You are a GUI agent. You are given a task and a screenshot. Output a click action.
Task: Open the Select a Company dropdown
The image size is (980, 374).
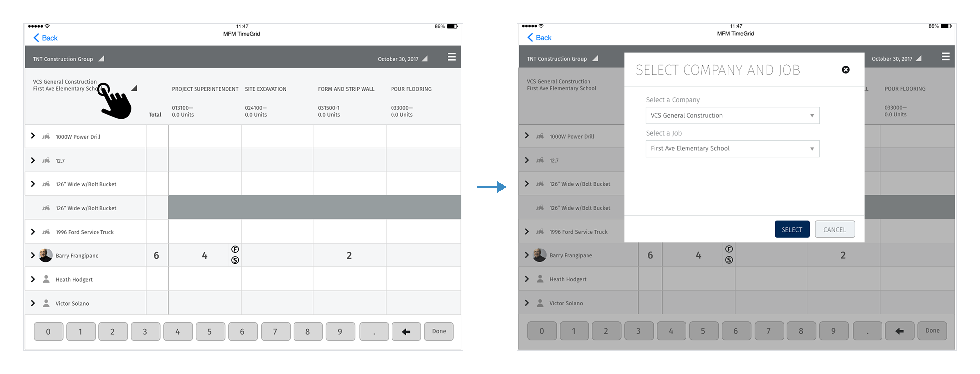(x=732, y=115)
